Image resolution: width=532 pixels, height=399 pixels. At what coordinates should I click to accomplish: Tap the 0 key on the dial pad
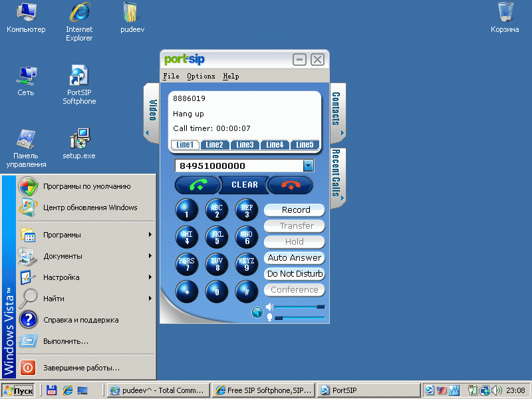pos(217,292)
